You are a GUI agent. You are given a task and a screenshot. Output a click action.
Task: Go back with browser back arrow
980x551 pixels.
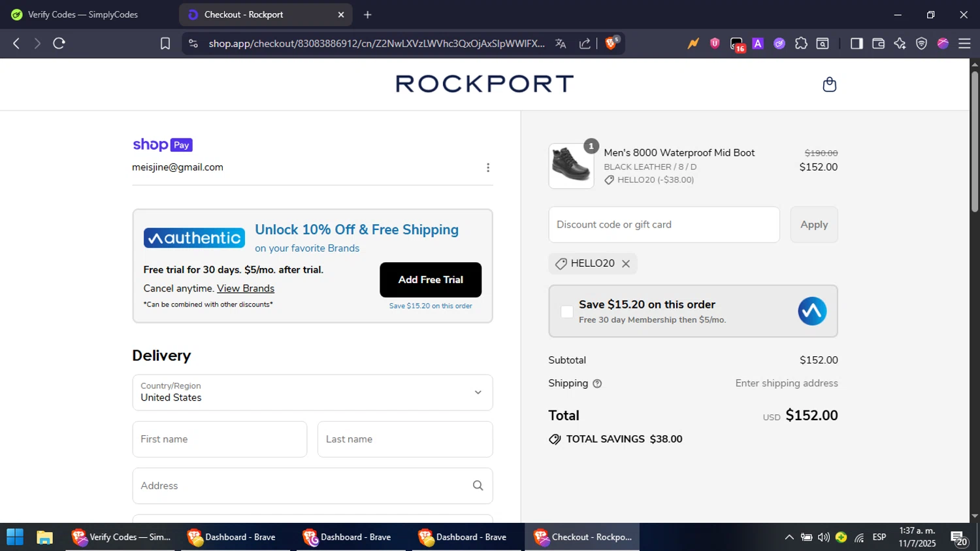click(16, 43)
